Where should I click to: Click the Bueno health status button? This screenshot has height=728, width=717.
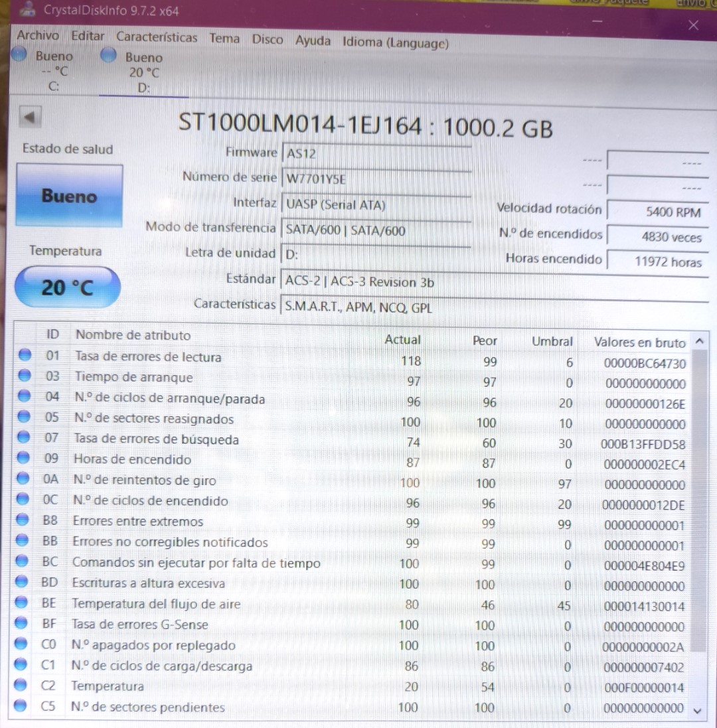coord(68,196)
